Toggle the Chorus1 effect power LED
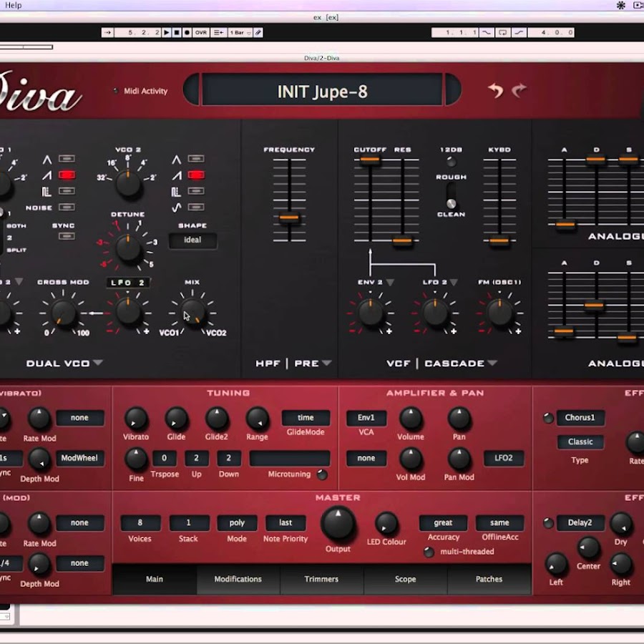 pyautogui.click(x=548, y=418)
